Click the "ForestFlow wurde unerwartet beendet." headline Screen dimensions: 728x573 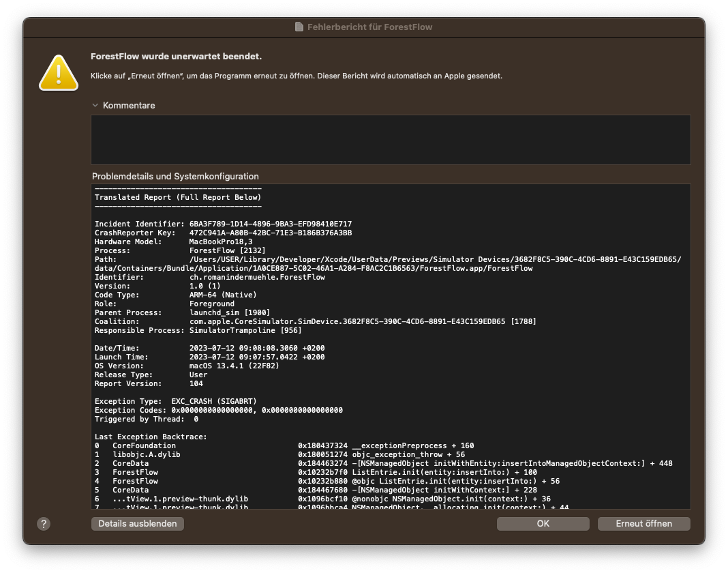tap(176, 57)
